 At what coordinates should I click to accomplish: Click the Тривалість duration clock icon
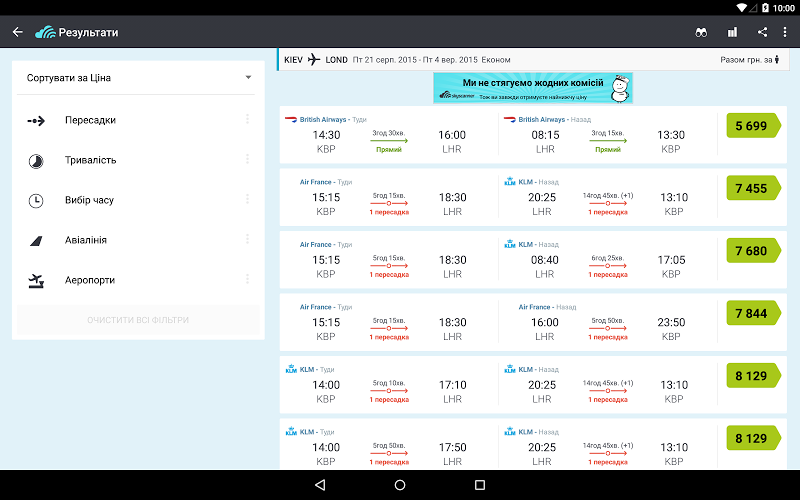pyautogui.click(x=36, y=161)
